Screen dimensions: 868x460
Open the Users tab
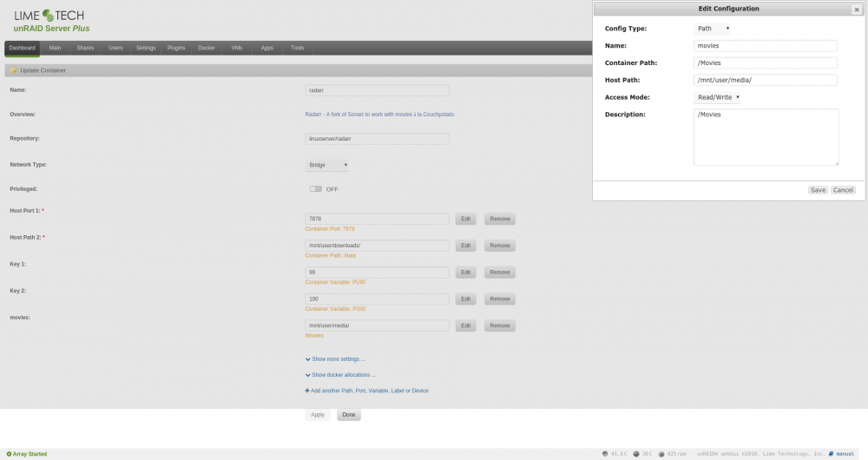click(x=115, y=48)
